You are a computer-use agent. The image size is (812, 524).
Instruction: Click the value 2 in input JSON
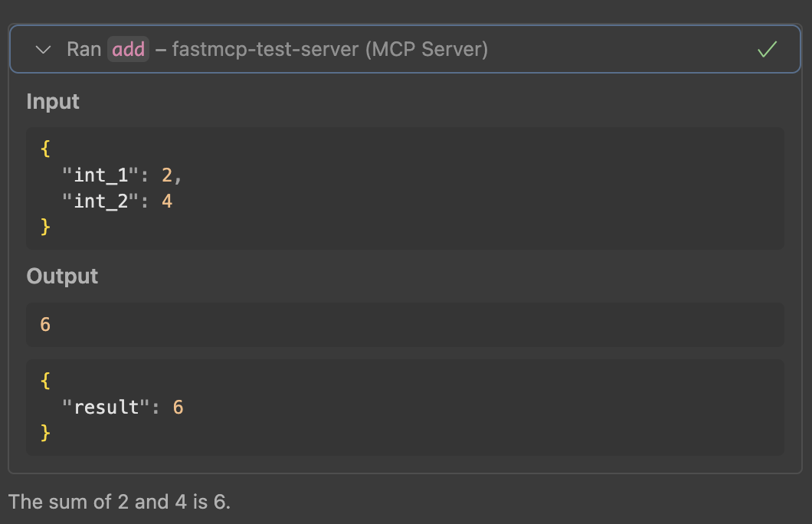point(167,175)
